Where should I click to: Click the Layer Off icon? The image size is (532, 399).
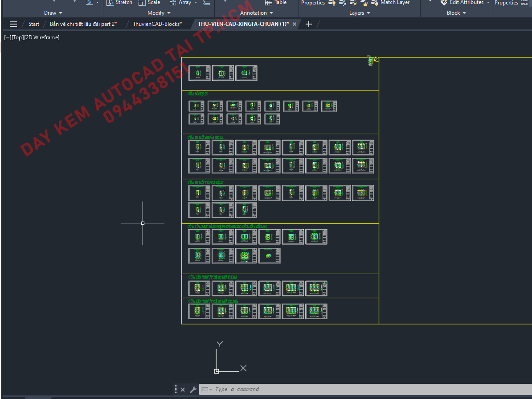tap(332, 3)
